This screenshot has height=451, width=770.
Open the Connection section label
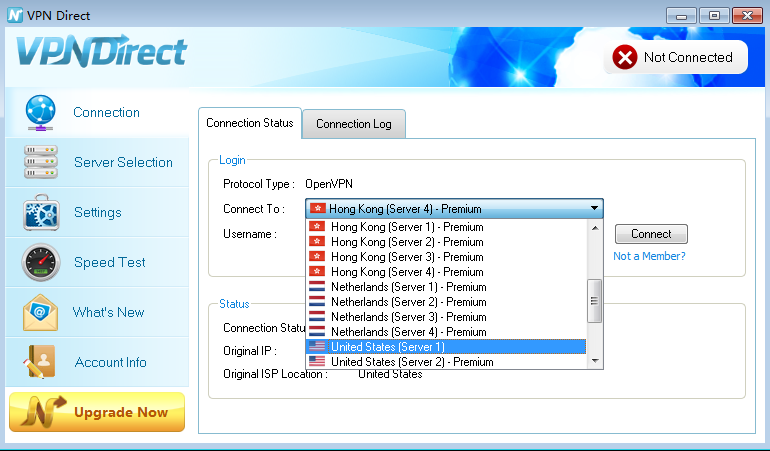pyautogui.click(x=107, y=113)
